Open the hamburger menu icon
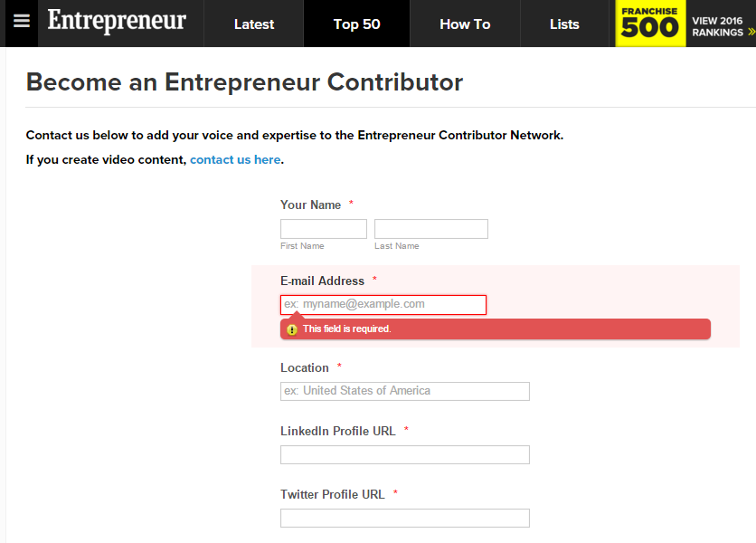The width and height of the screenshot is (756, 543). coord(22,21)
